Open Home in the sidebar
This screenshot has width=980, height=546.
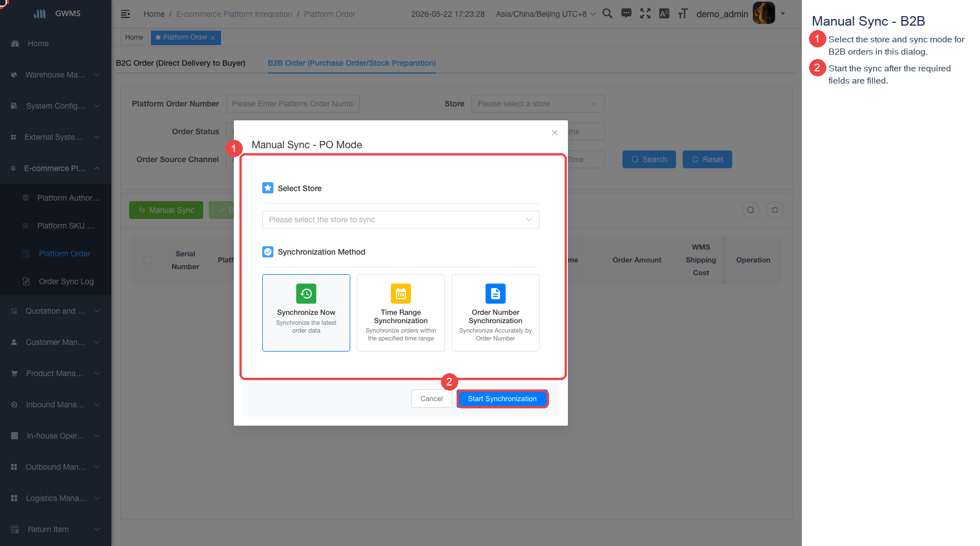click(56, 43)
